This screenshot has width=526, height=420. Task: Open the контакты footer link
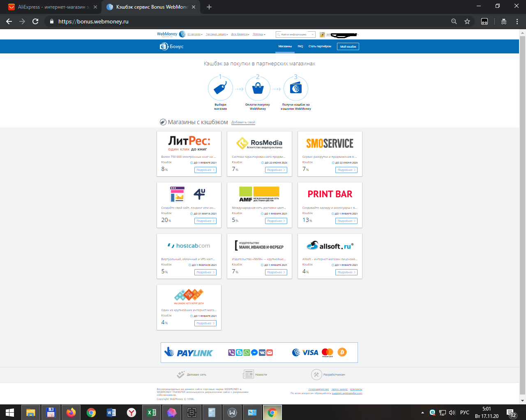(x=356, y=389)
